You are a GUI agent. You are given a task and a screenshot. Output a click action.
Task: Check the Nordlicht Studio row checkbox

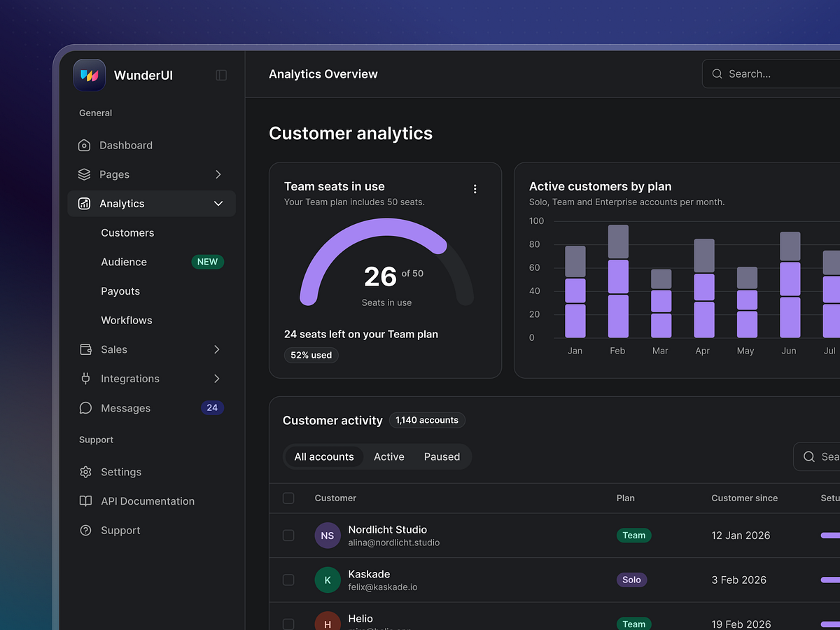[288, 535]
